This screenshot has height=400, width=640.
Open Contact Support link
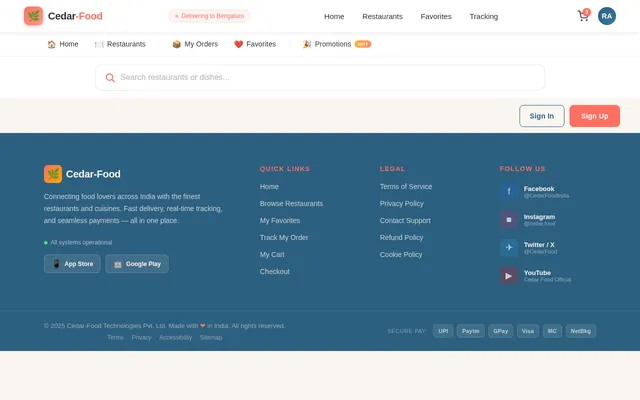(x=405, y=220)
